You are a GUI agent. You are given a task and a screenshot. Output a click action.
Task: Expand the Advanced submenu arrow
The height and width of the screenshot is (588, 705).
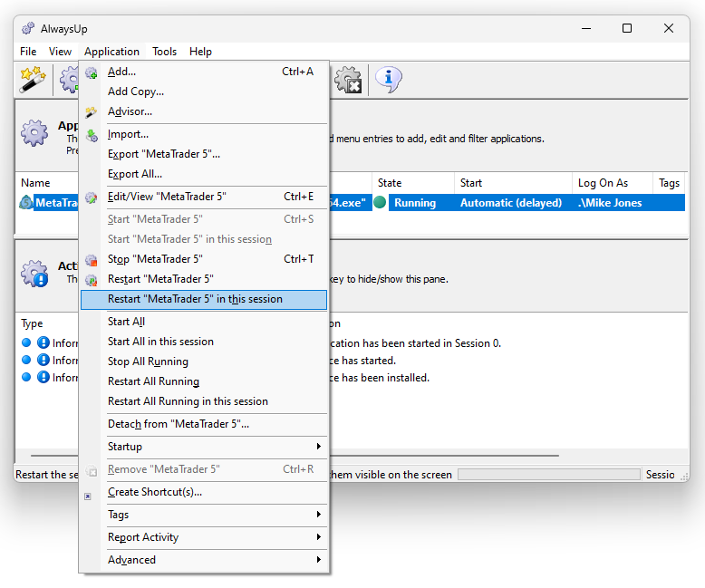318,560
